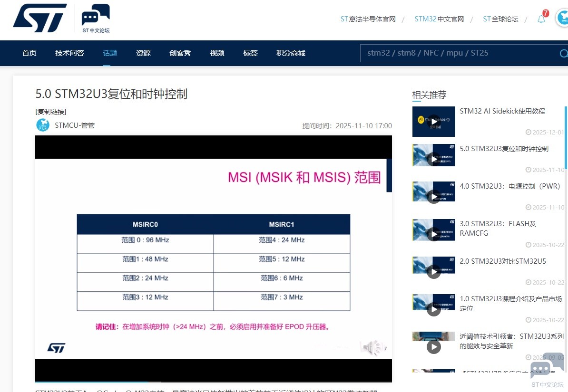The image size is (568, 392).
Task: Visit the STM32中文官网 link
Action: tap(439, 19)
